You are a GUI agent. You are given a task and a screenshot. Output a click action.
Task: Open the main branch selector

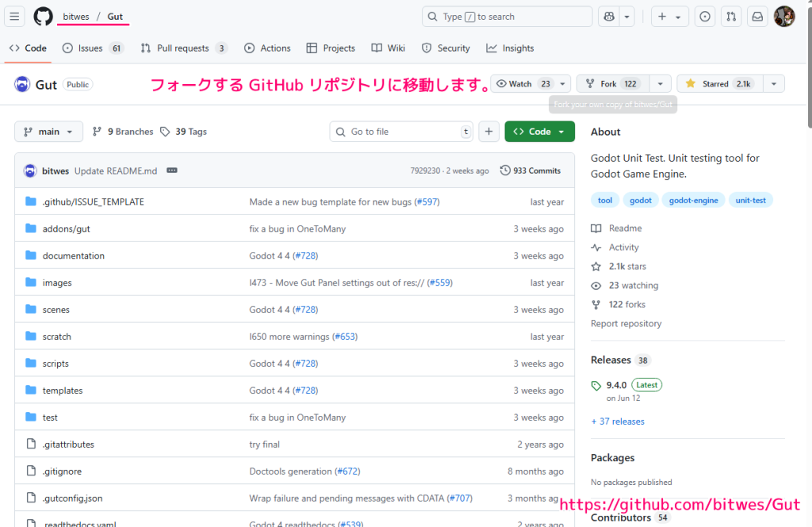tap(48, 132)
